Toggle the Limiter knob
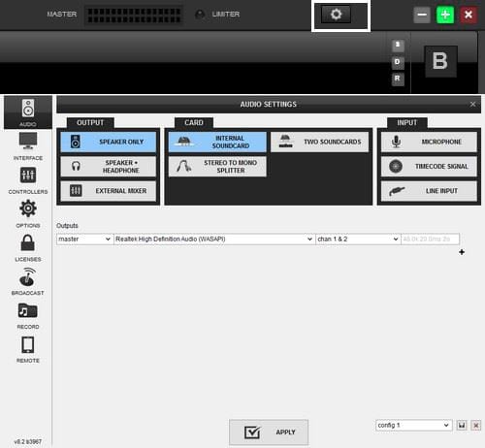Screen dimensions: 485x448 coord(200,15)
